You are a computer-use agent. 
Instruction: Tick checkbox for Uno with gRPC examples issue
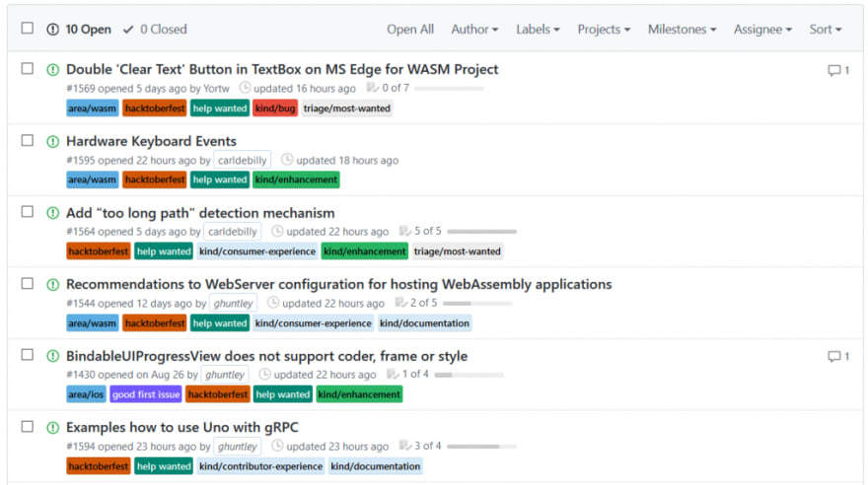coord(28,427)
